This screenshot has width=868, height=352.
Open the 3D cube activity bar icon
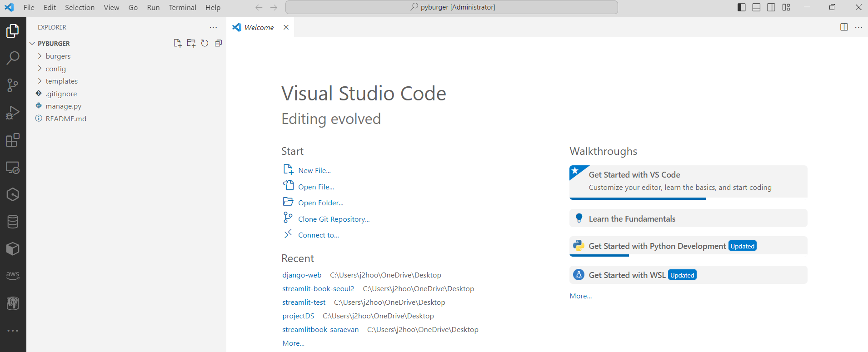(13, 249)
